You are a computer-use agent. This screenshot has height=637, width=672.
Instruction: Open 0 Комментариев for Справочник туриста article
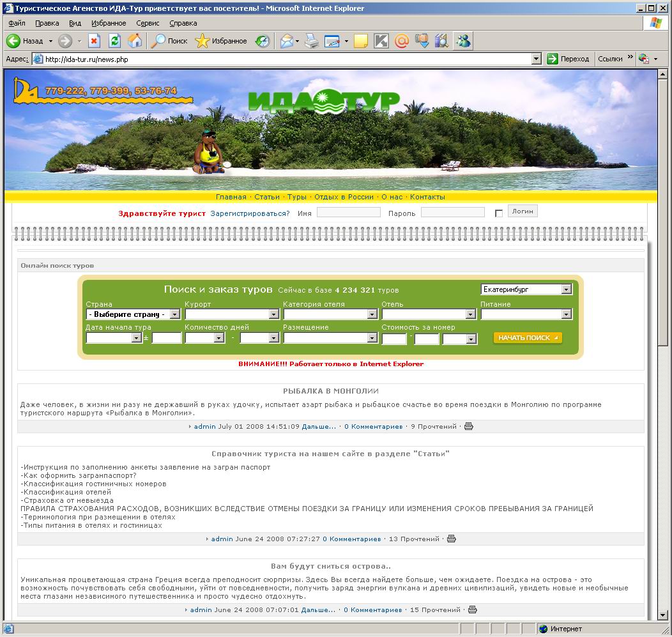click(x=352, y=539)
